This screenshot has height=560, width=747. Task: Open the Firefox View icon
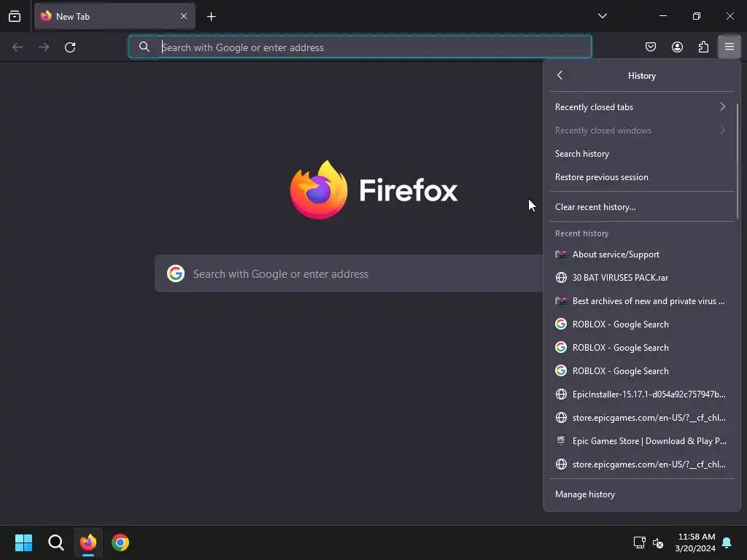pos(15,16)
